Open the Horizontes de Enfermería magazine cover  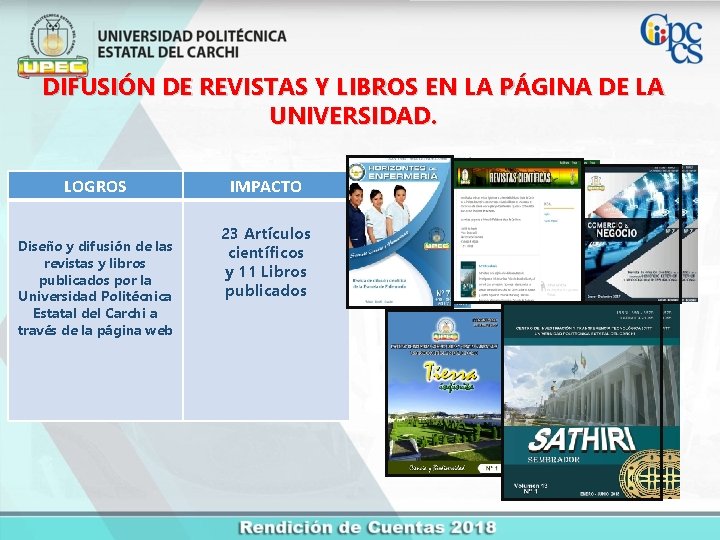click(x=399, y=232)
